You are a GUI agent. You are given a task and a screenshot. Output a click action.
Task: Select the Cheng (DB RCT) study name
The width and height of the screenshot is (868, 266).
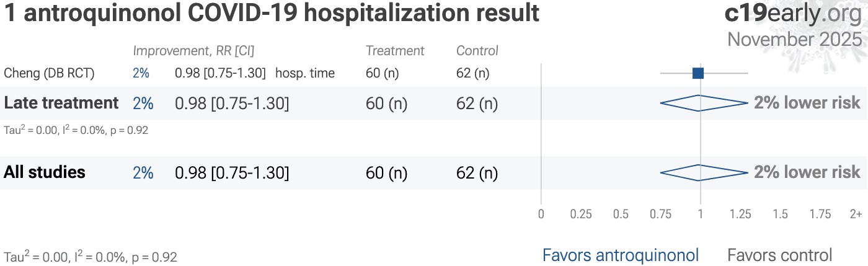50,73
